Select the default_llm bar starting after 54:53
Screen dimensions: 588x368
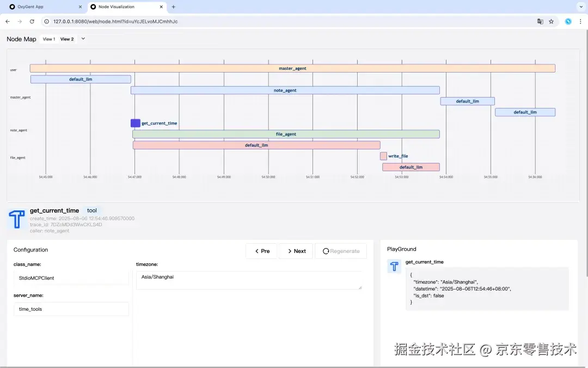click(x=467, y=101)
